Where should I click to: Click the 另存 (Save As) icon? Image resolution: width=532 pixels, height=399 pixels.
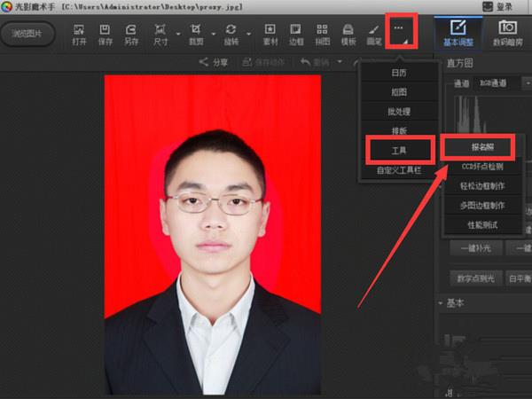coord(131,34)
